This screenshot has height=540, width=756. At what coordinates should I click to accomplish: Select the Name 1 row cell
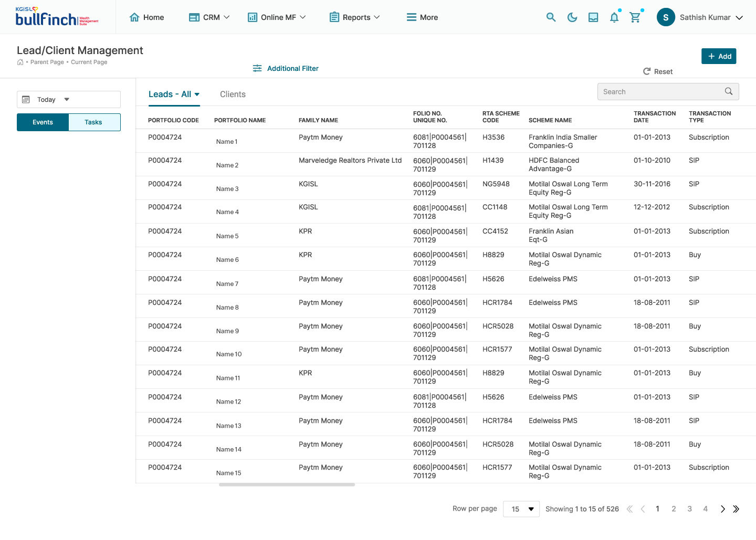coord(227,142)
